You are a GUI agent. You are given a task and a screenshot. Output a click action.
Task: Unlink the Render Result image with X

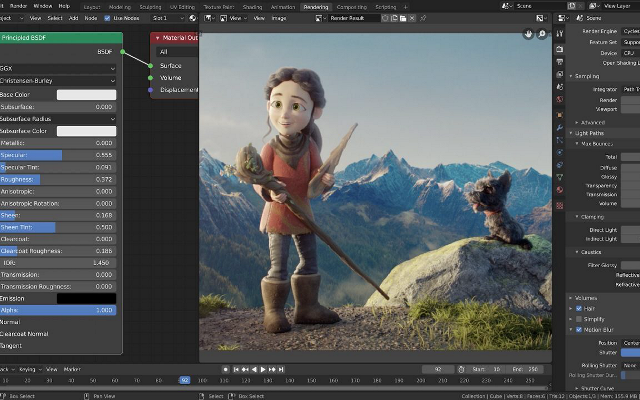(x=412, y=18)
